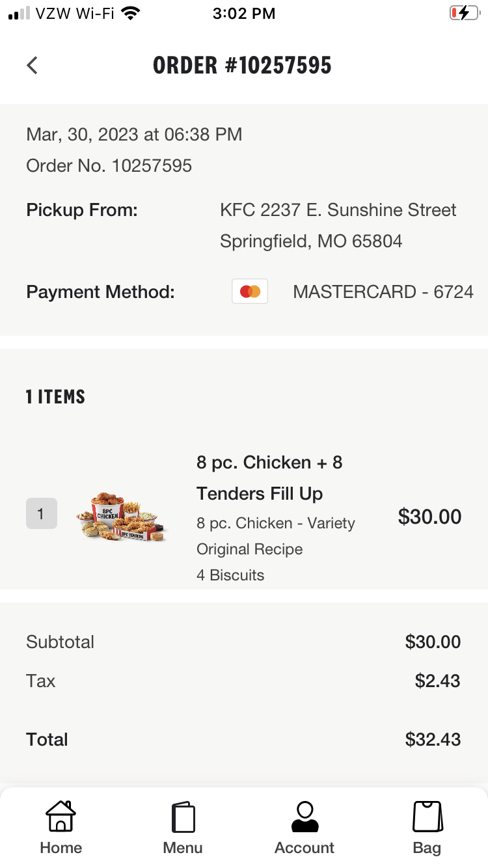Tap the Mastercard logo icon

tap(250, 292)
